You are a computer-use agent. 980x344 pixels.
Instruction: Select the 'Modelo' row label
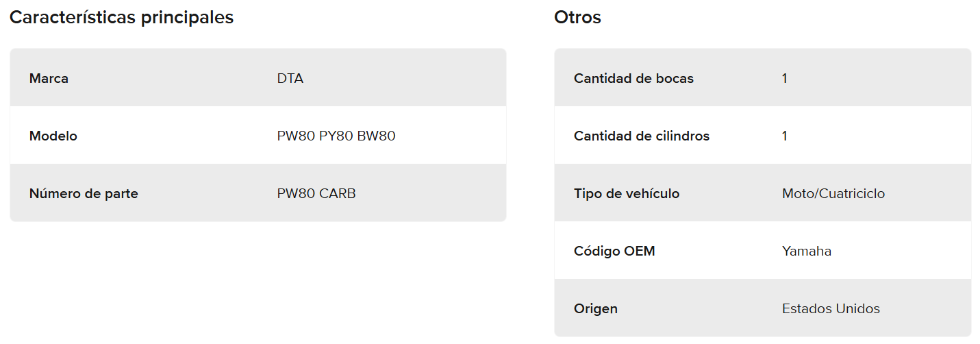53,136
